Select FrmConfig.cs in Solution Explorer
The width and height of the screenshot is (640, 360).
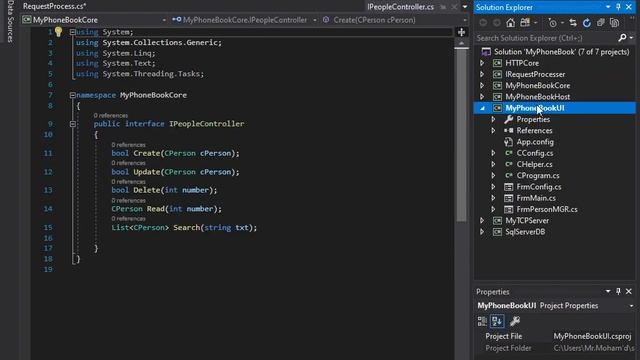pos(539,187)
